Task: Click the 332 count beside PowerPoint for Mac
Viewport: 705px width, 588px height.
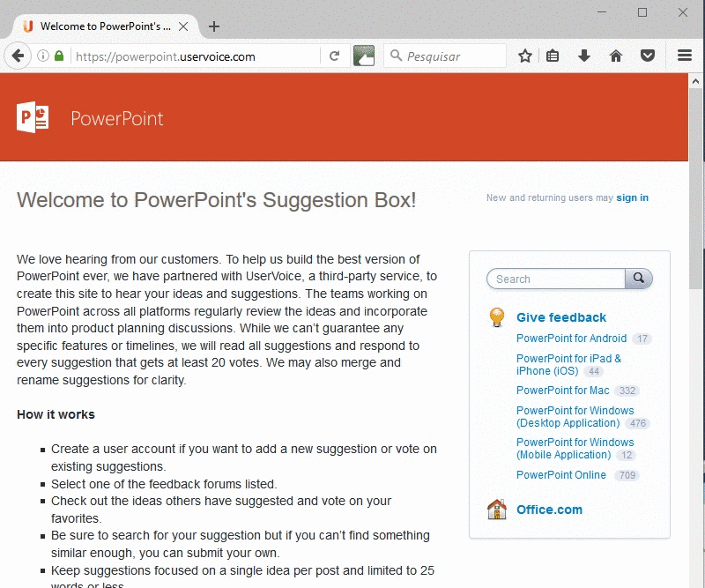Action: tap(627, 391)
